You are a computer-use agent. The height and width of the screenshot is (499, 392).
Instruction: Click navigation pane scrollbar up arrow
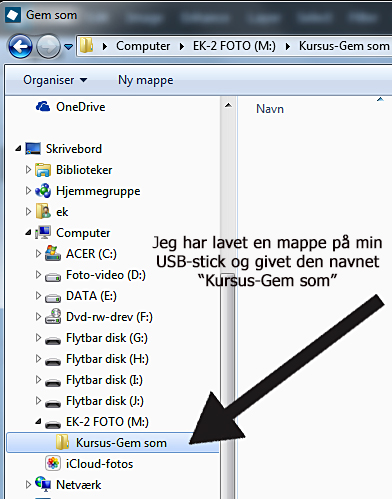(228, 105)
